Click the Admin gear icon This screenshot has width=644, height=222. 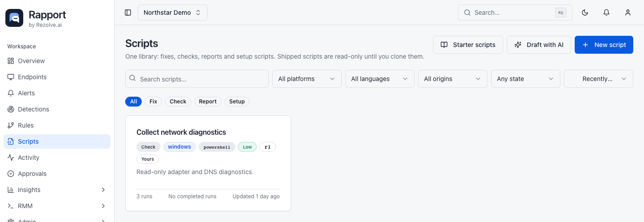[x=11, y=220]
